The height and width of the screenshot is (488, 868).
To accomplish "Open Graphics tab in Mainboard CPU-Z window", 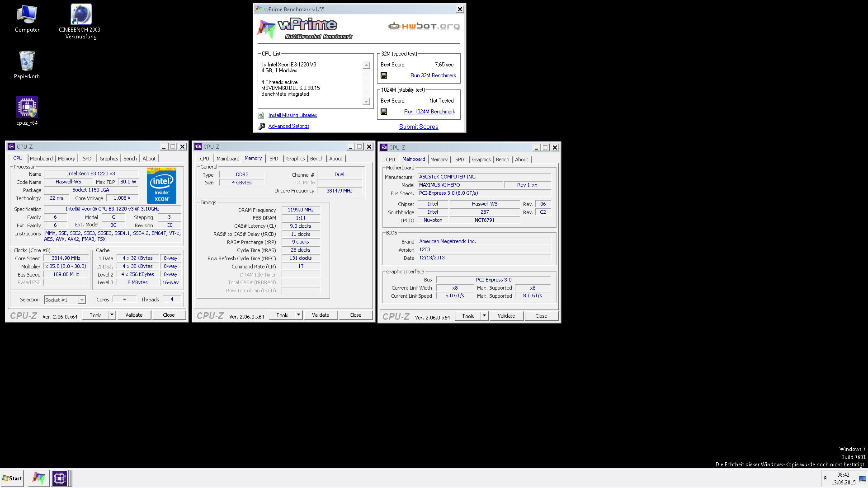I will pyautogui.click(x=481, y=160).
